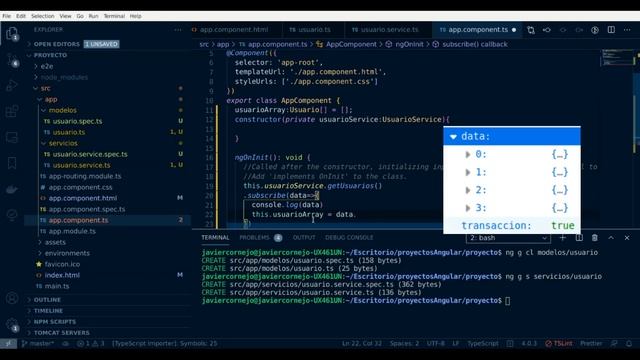
Task: Open the 2: bash terminal selector dropdown
Action: (x=508, y=238)
